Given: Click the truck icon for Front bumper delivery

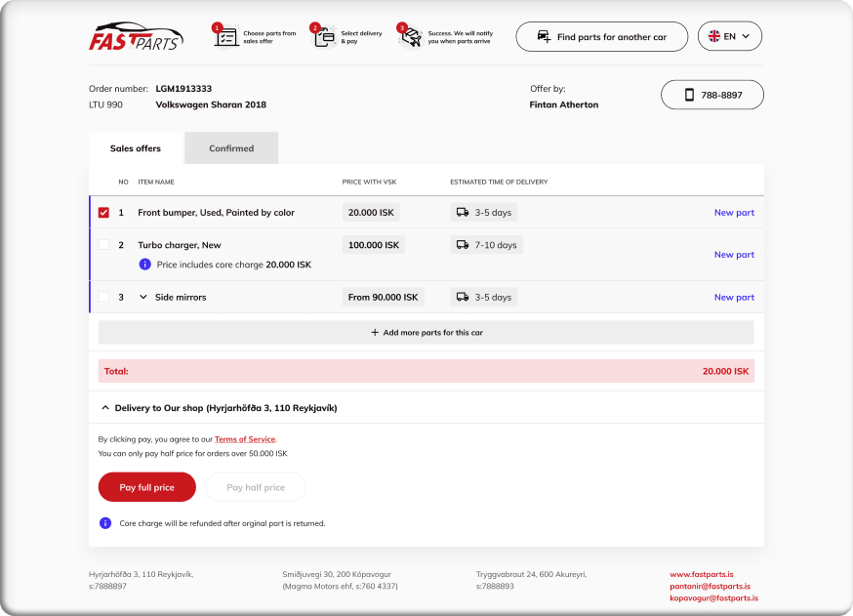Looking at the screenshot, I should click(x=463, y=213).
